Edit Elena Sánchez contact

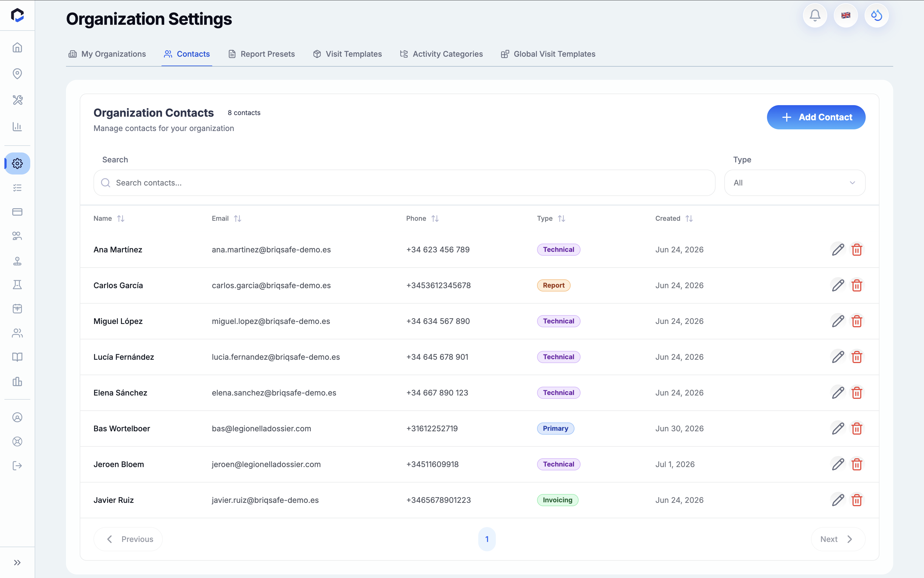pyautogui.click(x=838, y=392)
